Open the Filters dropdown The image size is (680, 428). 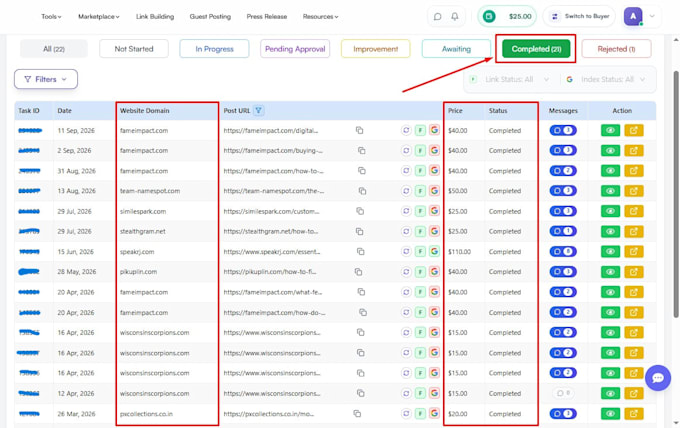click(x=46, y=79)
